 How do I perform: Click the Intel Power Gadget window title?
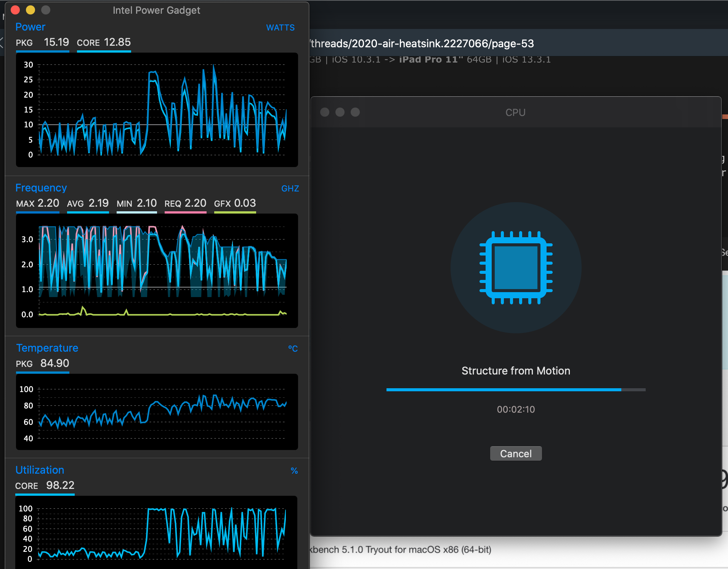[x=156, y=10]
